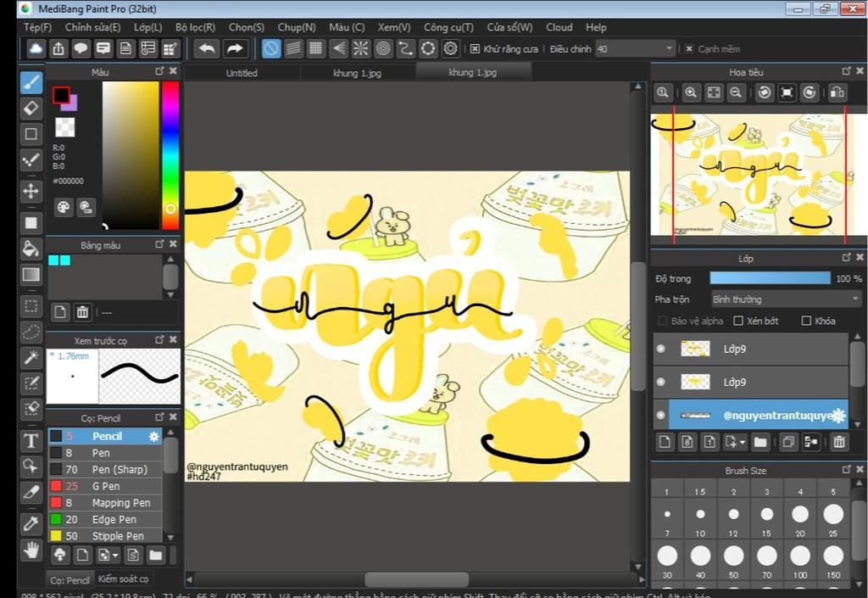Viewport: 868px width, 598px height.
Task: Toggle visibility of top Lớp9 layer
Action: (660, 349)
